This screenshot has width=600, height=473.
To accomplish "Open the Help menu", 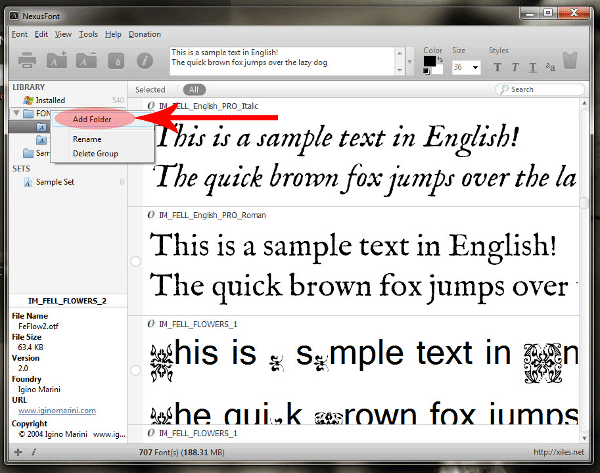I will coord(113,34).
